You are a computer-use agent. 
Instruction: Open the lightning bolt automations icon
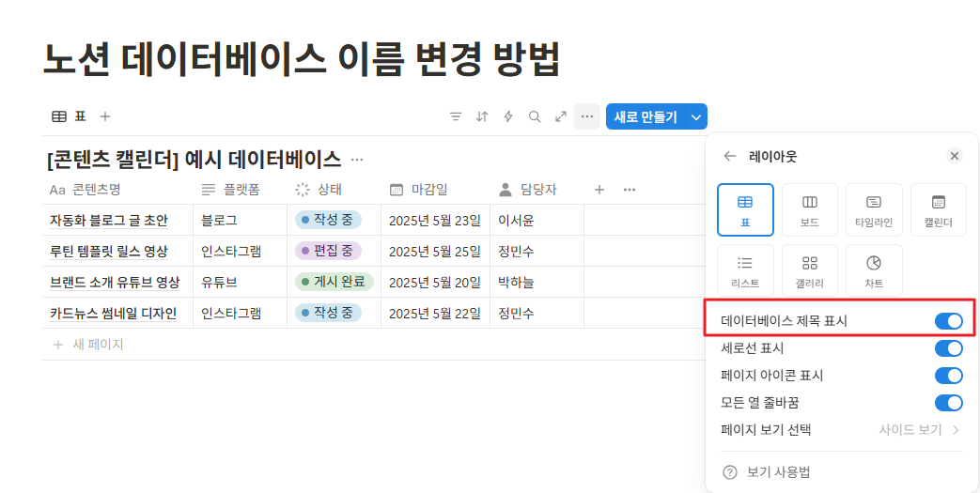tap(508, 116)
